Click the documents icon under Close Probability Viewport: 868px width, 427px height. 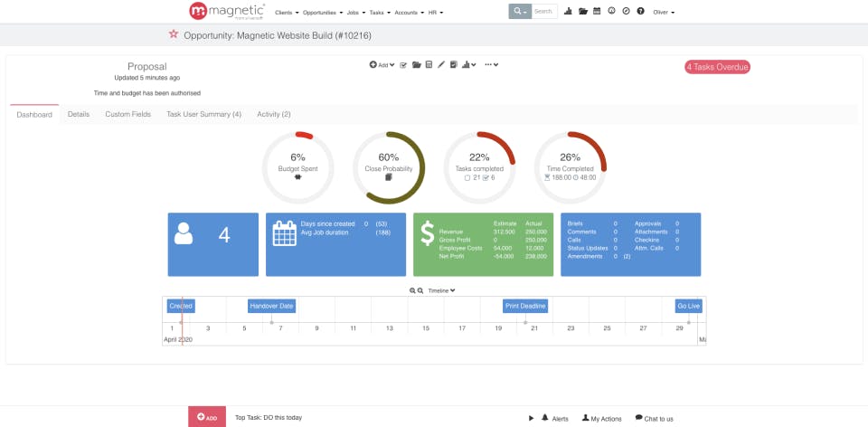389,177
